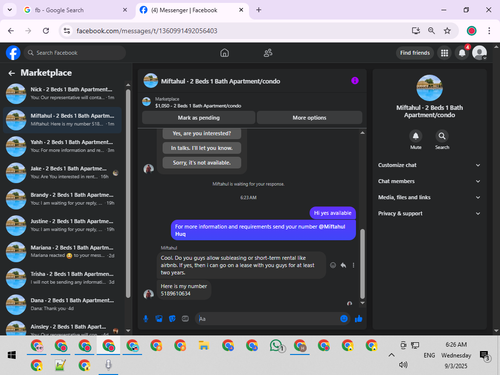500x375 pixels.
Task: Open the account profile avatar menu
Action: click(x=479, y=53)
